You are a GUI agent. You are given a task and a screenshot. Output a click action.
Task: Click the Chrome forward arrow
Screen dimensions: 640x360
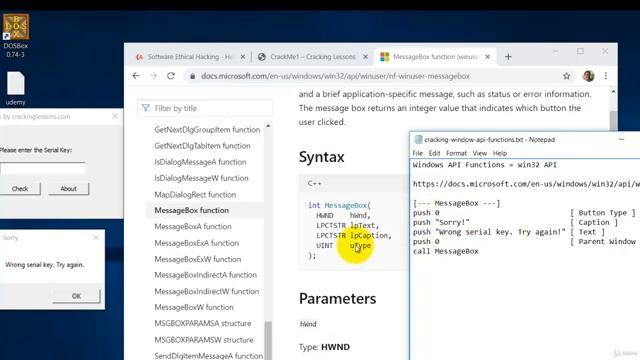(153, 76)
